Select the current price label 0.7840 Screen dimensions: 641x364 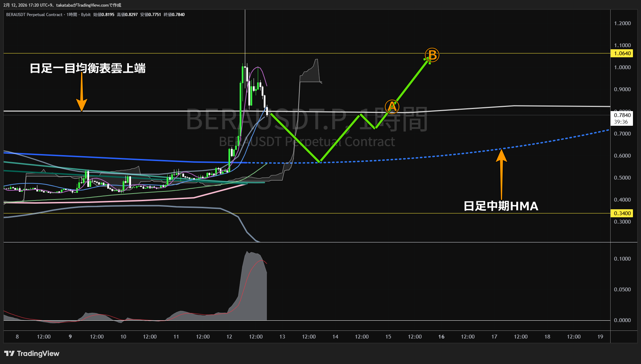pos(622,115)
